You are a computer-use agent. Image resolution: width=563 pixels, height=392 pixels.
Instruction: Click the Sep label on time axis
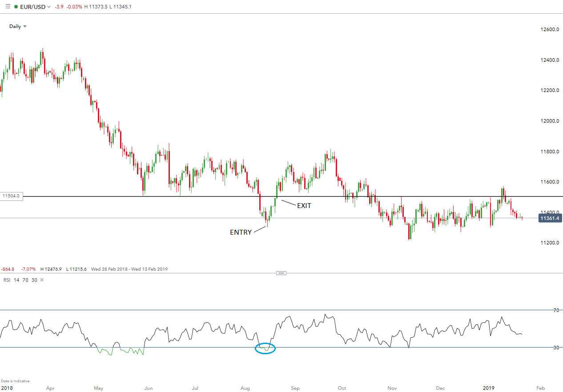(x=295, y=388)
